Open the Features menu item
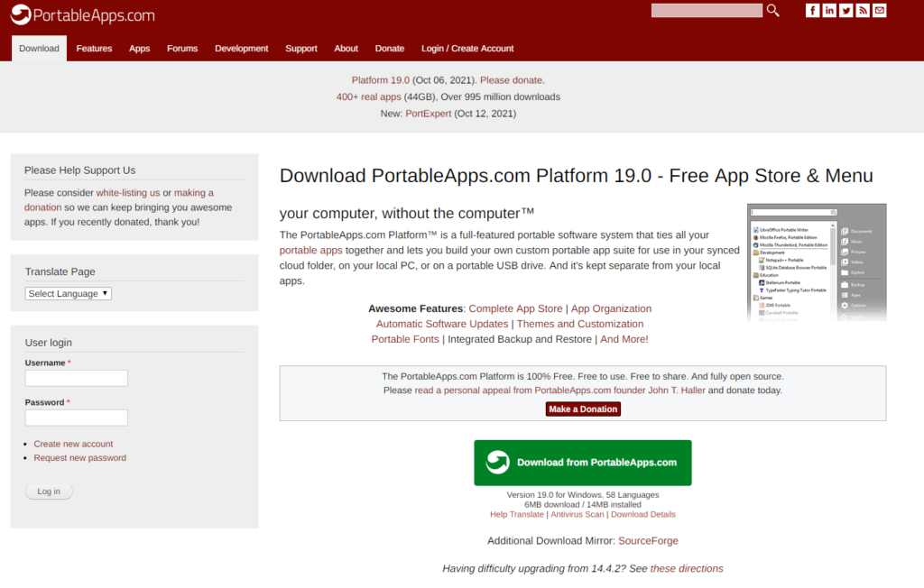The width and height of the screenshot is (924, 588). tap(94, 49)
